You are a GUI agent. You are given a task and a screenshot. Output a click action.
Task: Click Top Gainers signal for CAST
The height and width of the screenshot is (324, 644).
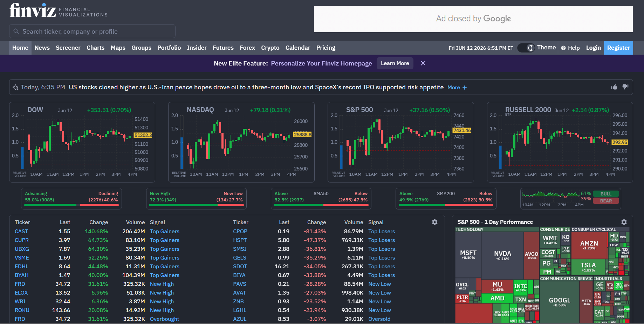coord(165,232)
